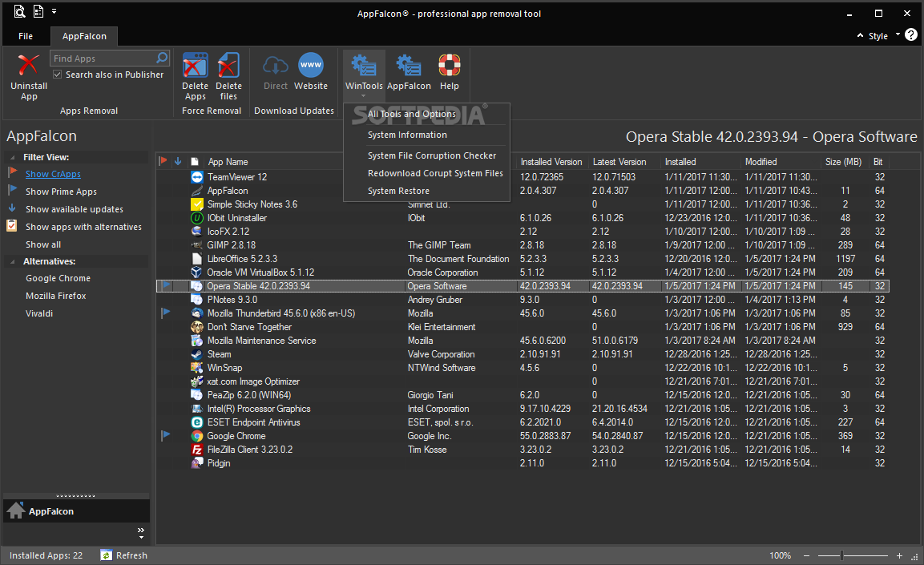The height and width of the screenshot is (565, 924).
Task: Click the ESET Endpoint Antivirus icon
Action: [197, 422]
